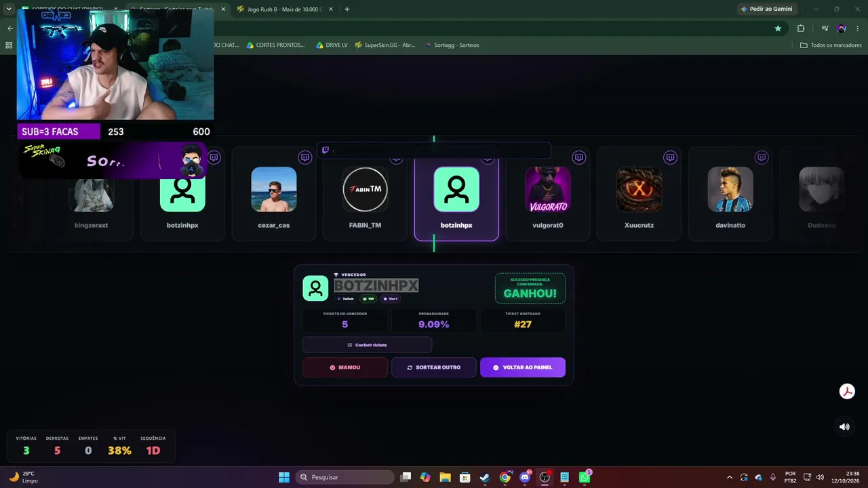Click the VOLTAR AO PAINEL button
Image resolution: width=868 pixels, height=488 pixels.
523,367
